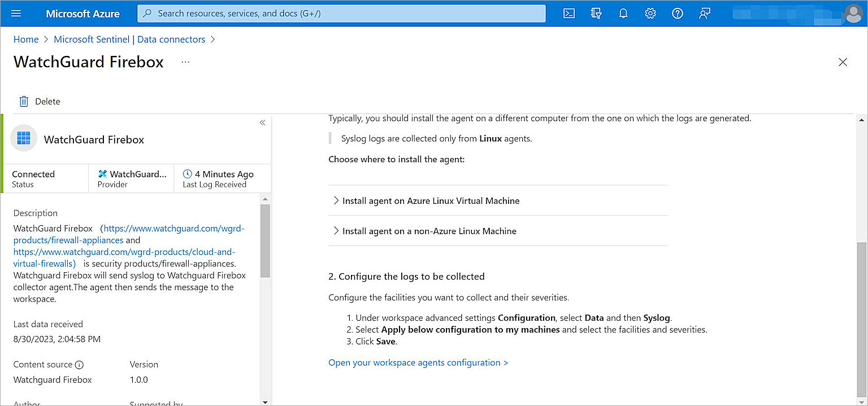
Task: Click the info icon beside Content source
Action: (80, 364)
